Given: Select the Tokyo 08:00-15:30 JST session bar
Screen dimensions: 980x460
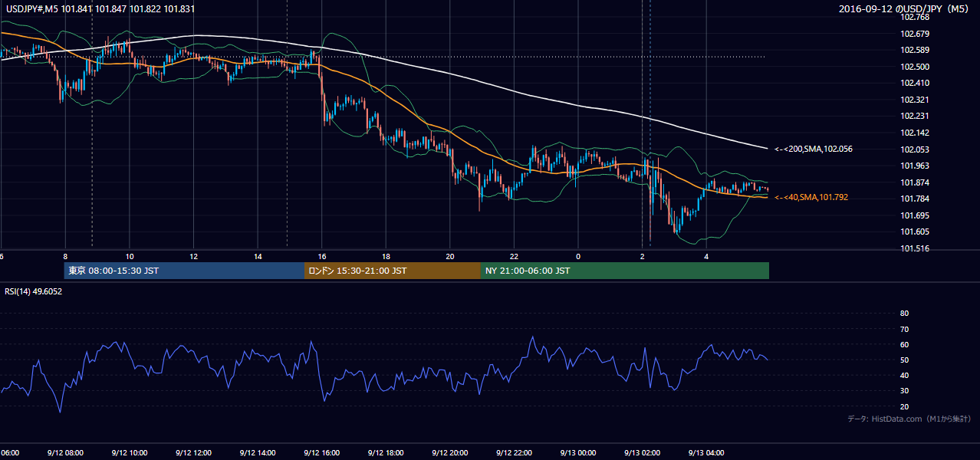Looking at the screenshot, I should point(185,271).
